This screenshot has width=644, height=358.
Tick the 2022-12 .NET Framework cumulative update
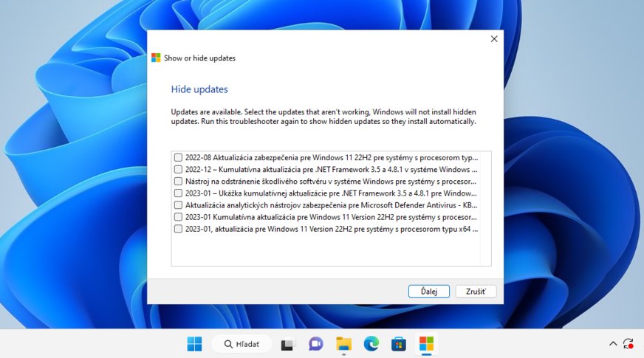(178, 169)
